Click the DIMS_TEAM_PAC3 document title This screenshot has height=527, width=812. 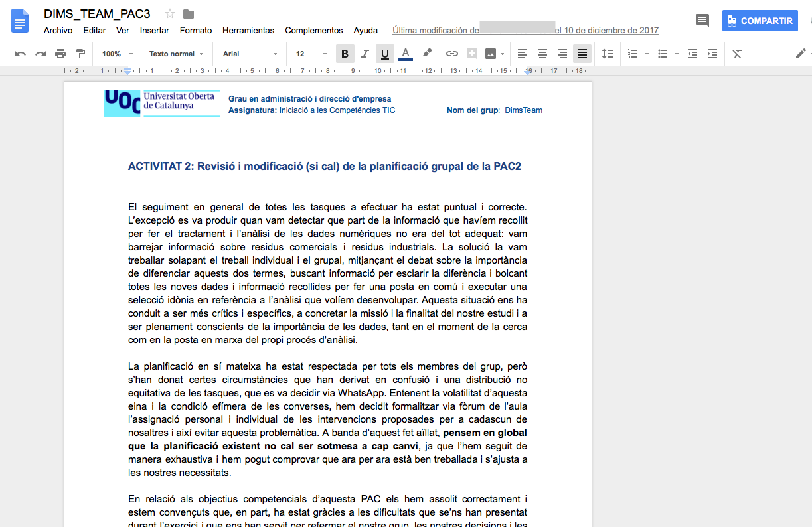97,13
